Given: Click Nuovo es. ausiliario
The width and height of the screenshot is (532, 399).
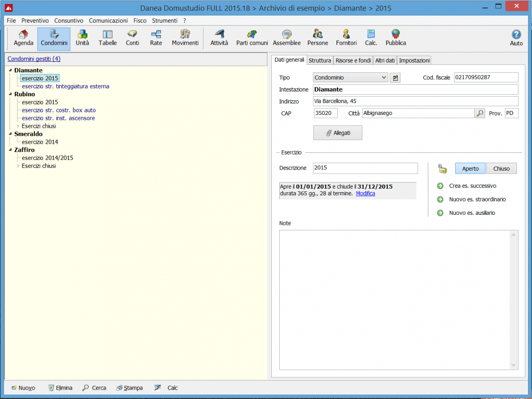Looking at the screenshot, I should (x=472, y=213).
